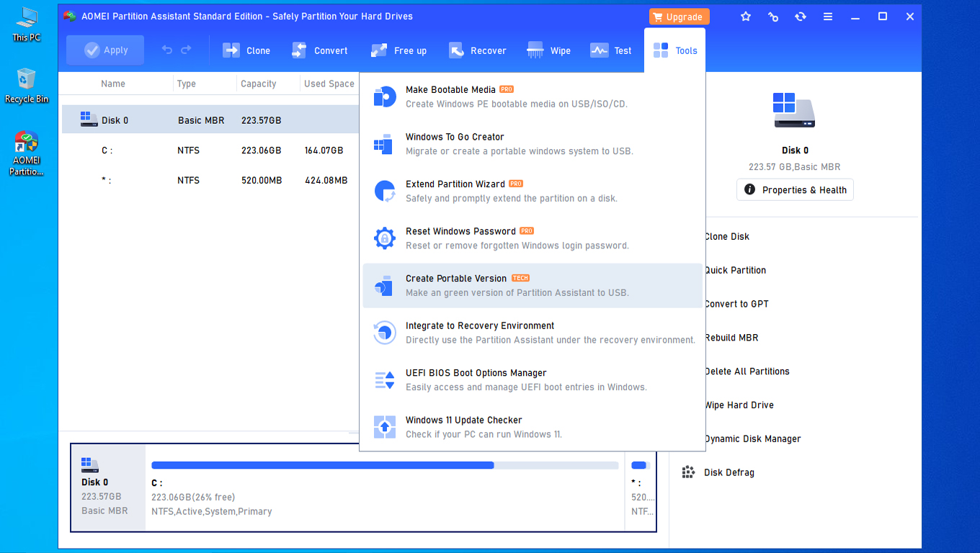Click Convert to GPT option
Viewport: 980px width, 553px height.
[x=736, y=304]
